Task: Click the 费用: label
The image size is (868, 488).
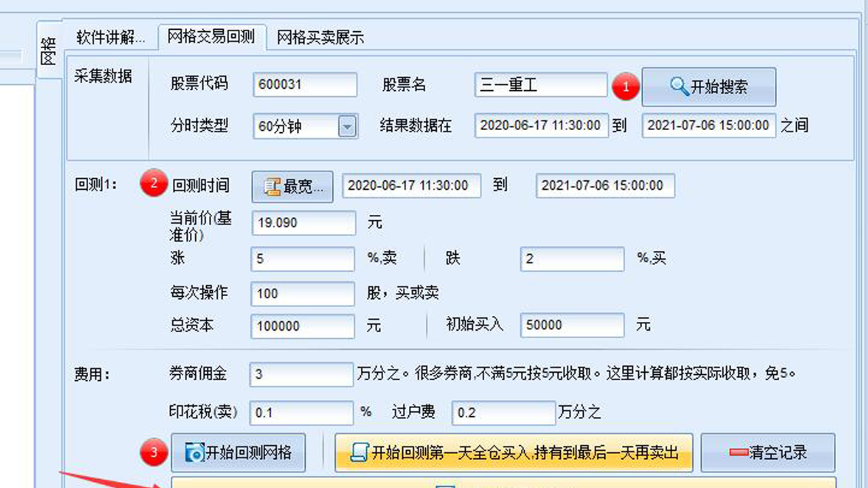Action: click(x=92, y=374)
